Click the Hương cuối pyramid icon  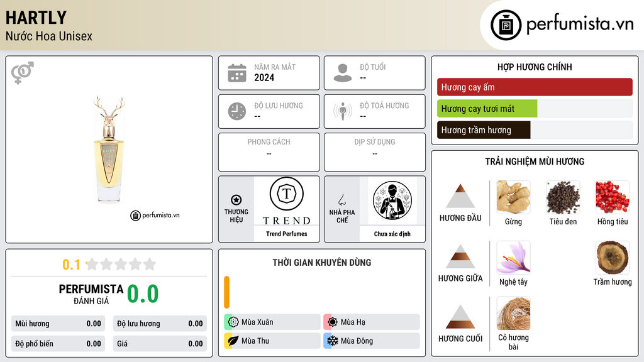460,317
